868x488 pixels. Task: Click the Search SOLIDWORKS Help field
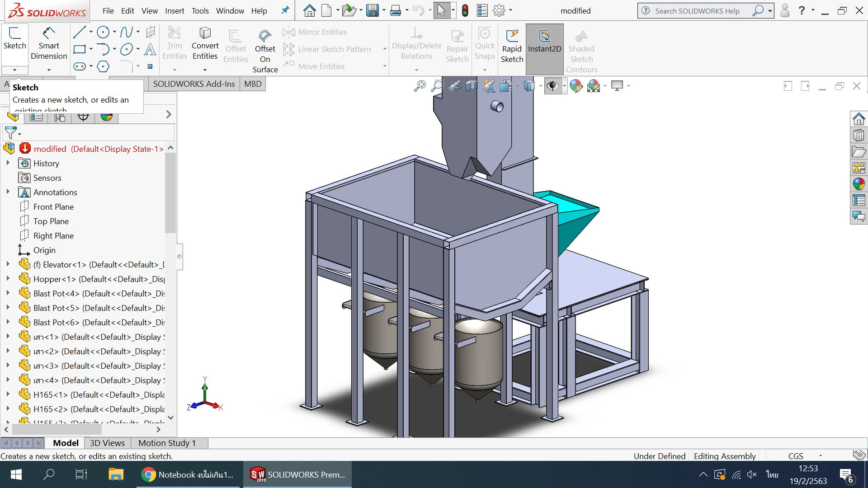pos(698,11)
